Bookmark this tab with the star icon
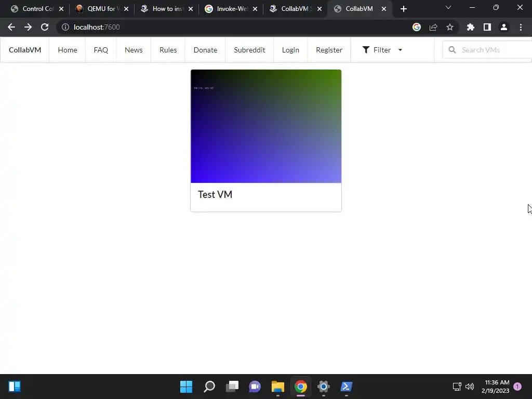Image resolution: width=532 pixels, height=399 pixels. tap(450, 27)
